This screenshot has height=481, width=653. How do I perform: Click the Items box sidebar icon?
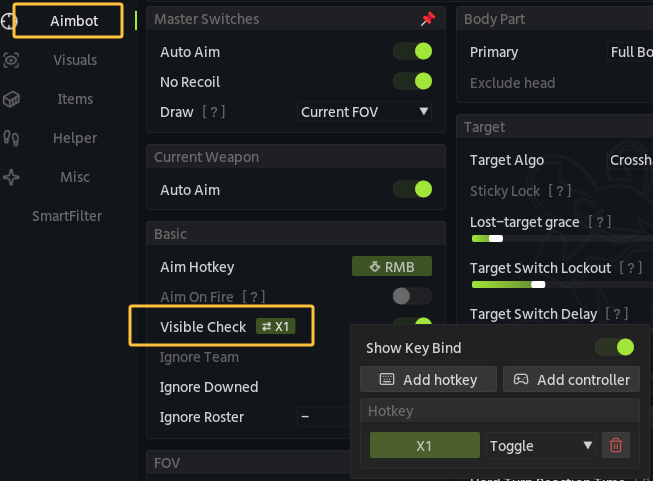click(x=11, y=99)
